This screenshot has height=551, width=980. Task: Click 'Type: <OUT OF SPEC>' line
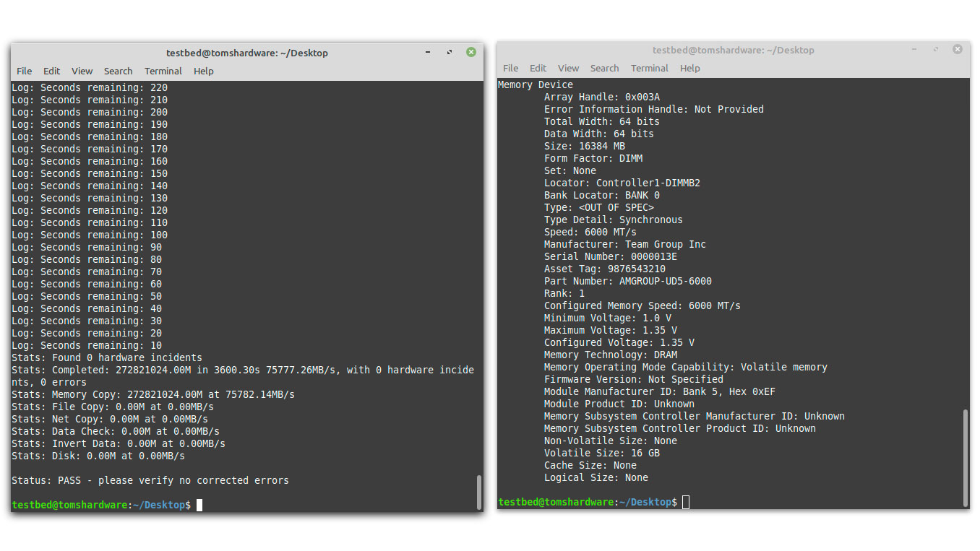point(599,207)
